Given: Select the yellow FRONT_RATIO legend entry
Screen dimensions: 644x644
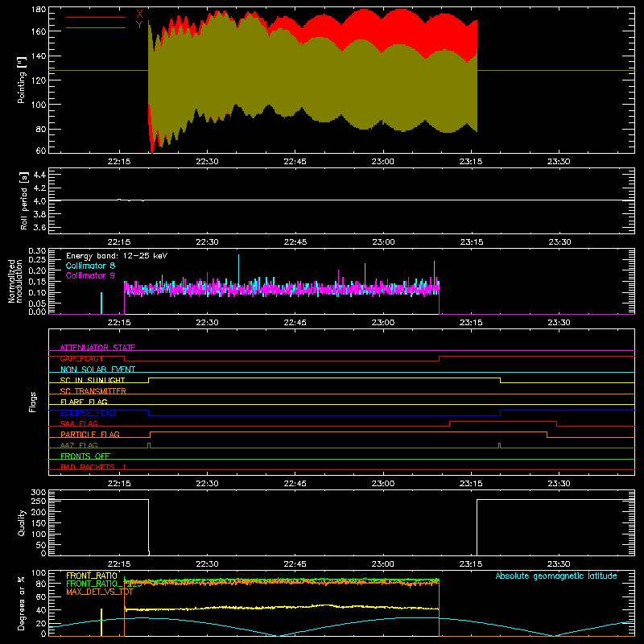Looking at the screenshot, I should (x=92, y=576).
